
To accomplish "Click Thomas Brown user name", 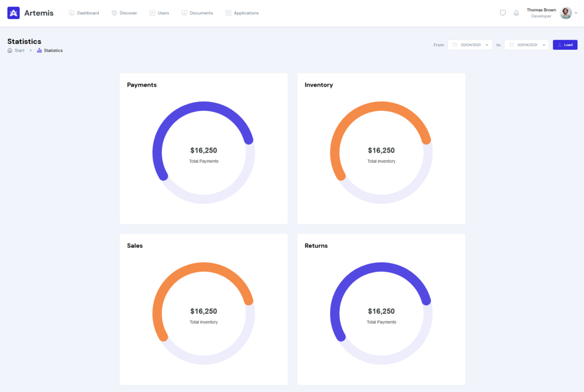I will (541, 10).
